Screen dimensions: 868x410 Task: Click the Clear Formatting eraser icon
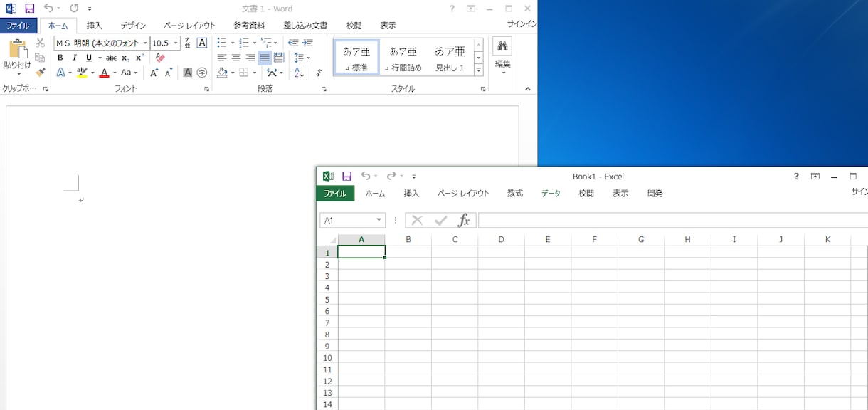click(160, 58)
